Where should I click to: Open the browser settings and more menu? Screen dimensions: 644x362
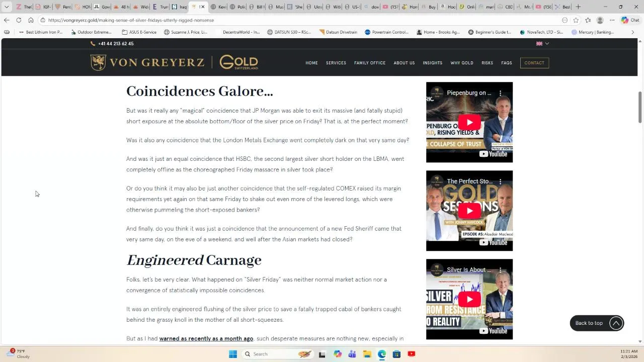(x=612, y=20)
